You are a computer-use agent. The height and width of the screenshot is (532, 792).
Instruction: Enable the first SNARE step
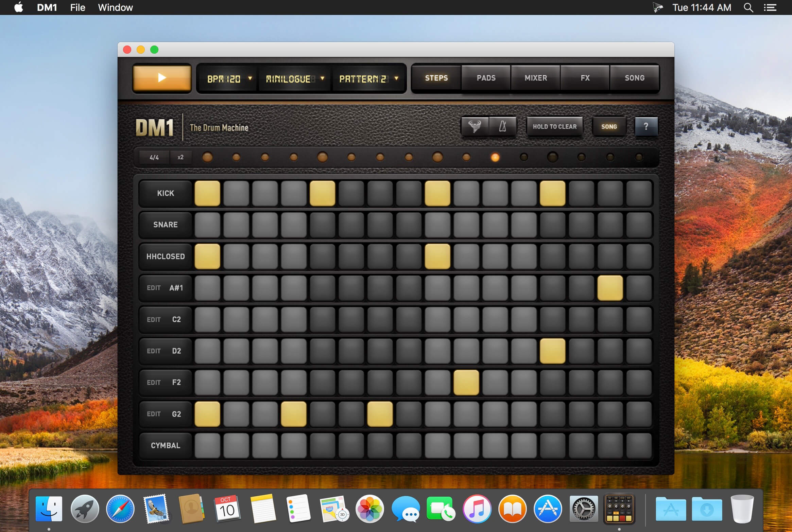point(207,225)
